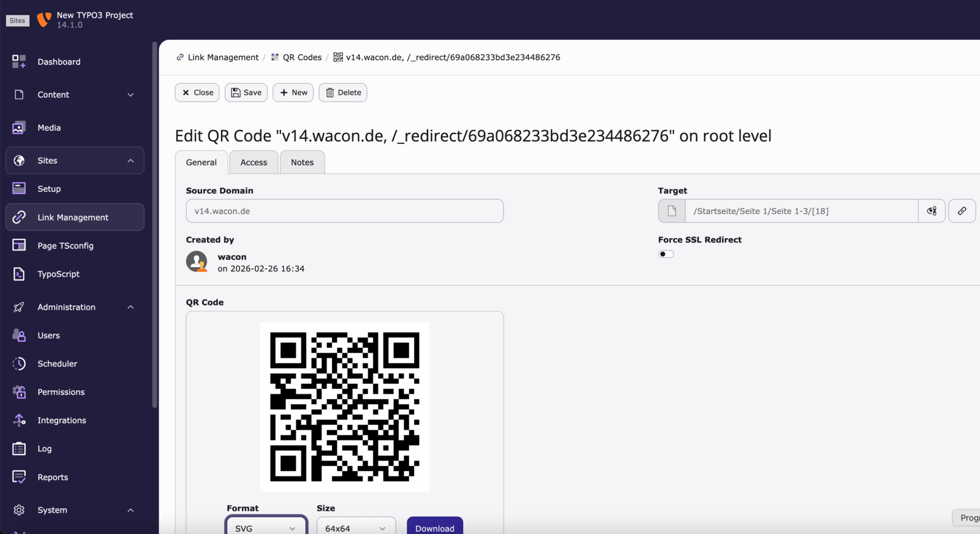Open the TypoScript module icon
The image size is (980, 534).
click(x=19, y=274)
